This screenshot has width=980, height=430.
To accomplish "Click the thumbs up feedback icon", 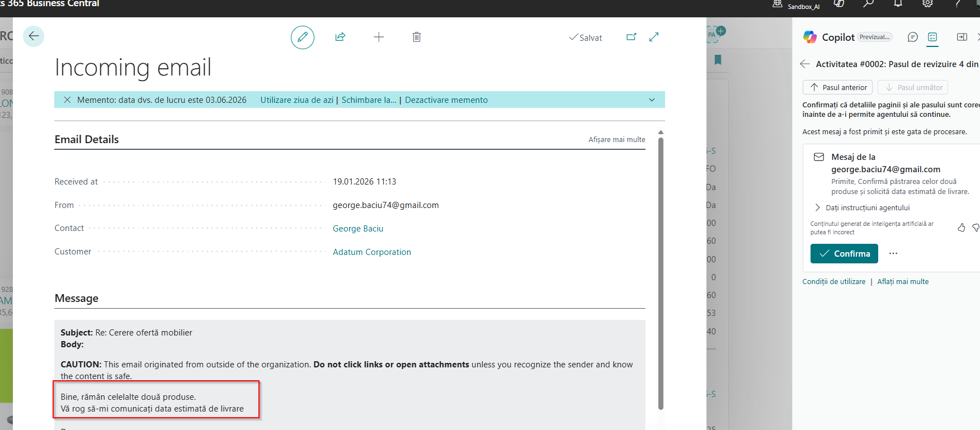I will click(961, 228).
